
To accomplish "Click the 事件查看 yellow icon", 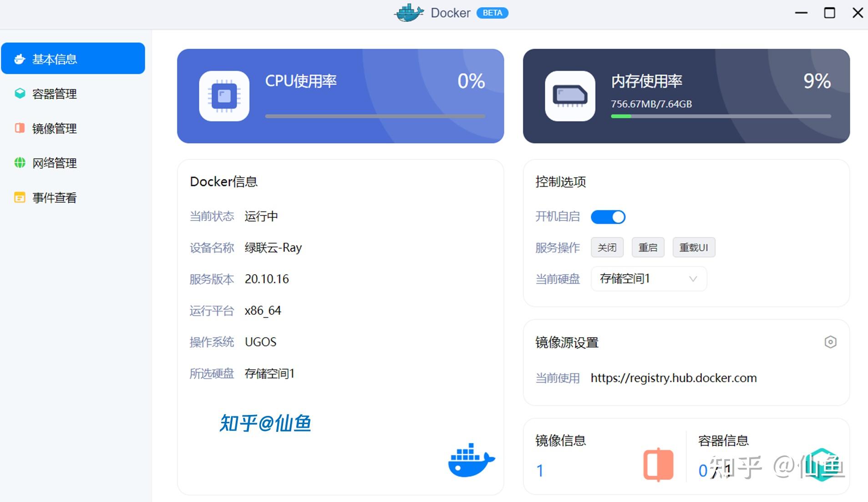I will pos(20,197).
